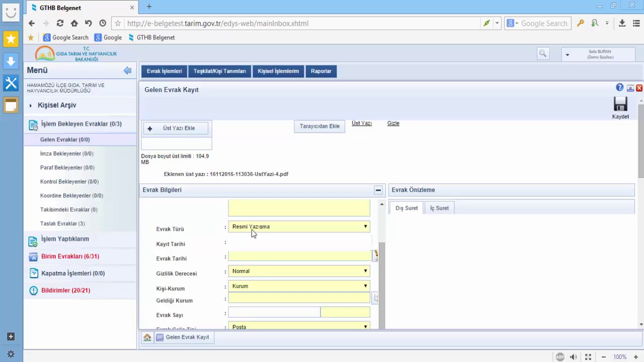The width and height of the screenshot is (644, 362).
Task: Click the golden key password icon
Action: (580, 23)
